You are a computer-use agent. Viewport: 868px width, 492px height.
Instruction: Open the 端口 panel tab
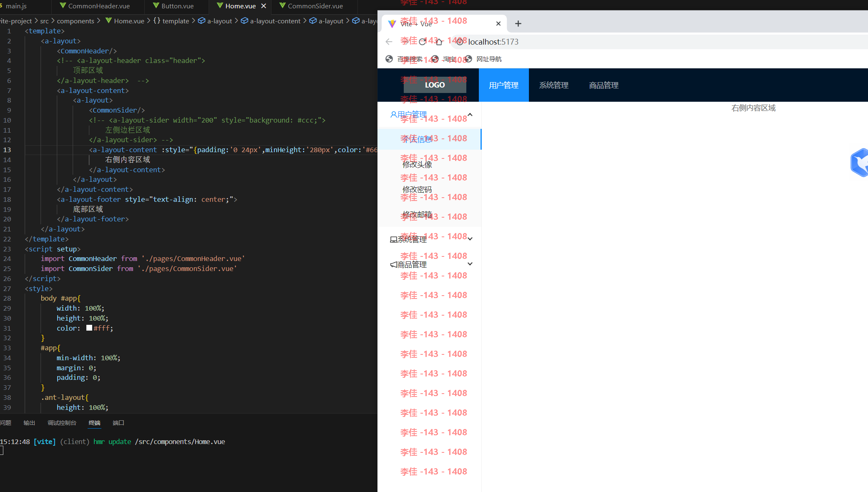(118, 423)
